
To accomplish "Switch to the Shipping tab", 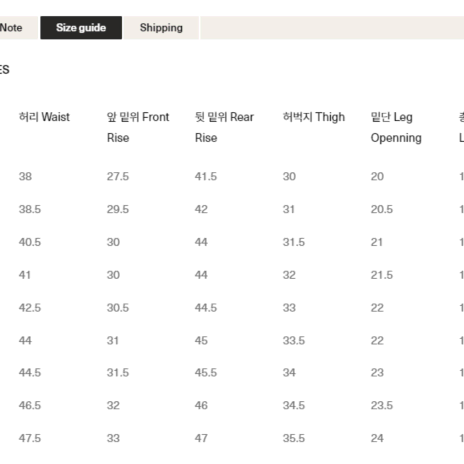I will (x=161, y=28).
